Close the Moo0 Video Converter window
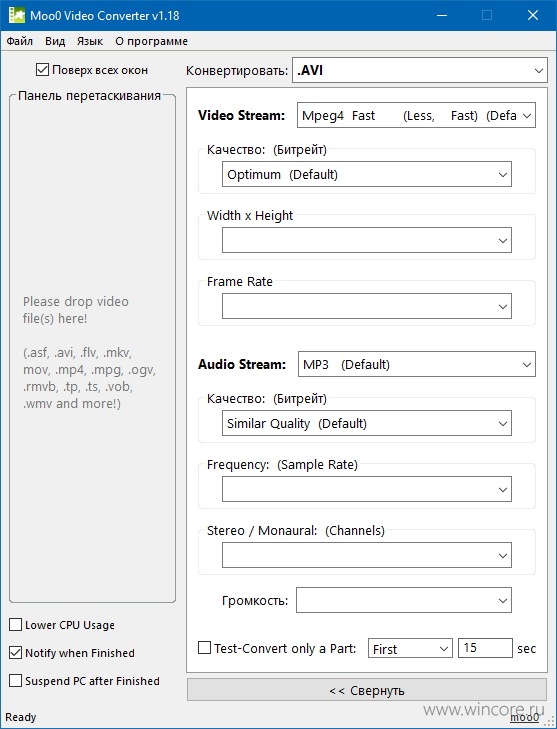The height and width of the screenshot is (729, 557). click(x=533, y=15)
